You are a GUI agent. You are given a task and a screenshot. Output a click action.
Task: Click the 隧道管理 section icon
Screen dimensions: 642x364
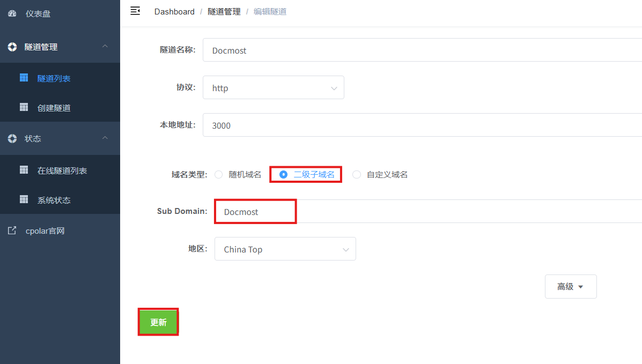tap(12, 47)
